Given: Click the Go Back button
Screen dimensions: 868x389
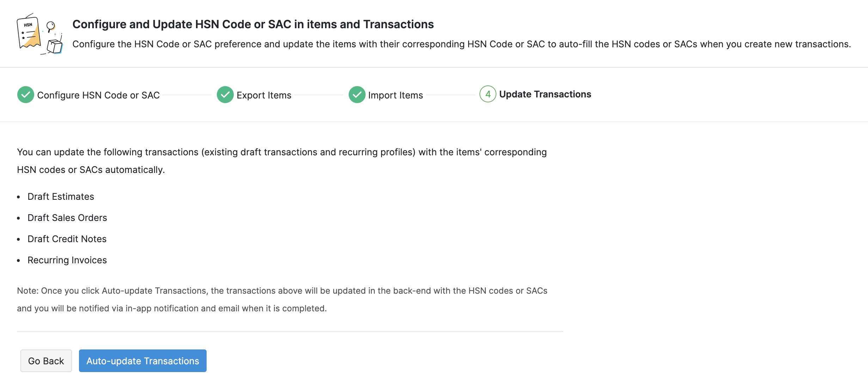Looking at the screenshot, I should 46,361.
